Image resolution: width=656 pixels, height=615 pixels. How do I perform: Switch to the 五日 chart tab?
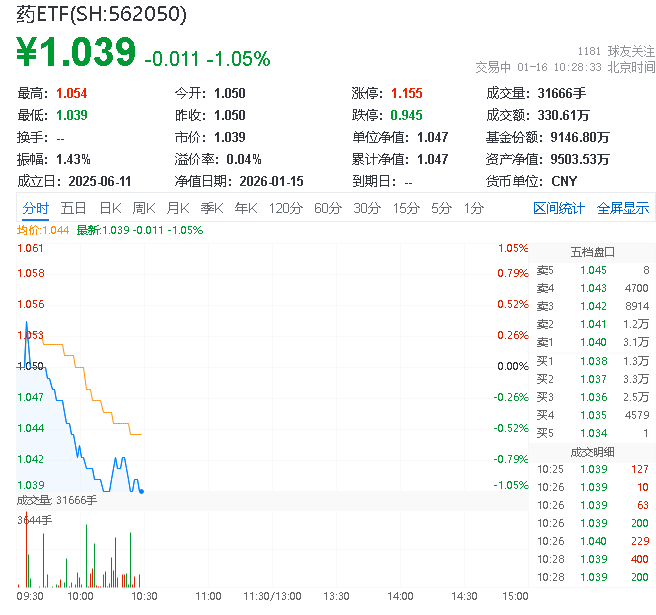coord(73,208)
